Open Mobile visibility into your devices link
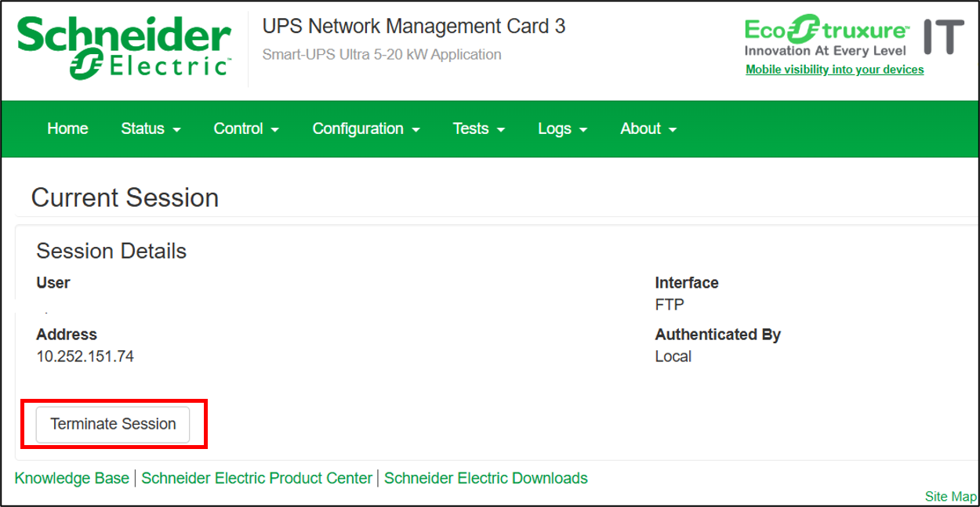Viewport: 980px width, 507px height. click(x=834, y=70)
